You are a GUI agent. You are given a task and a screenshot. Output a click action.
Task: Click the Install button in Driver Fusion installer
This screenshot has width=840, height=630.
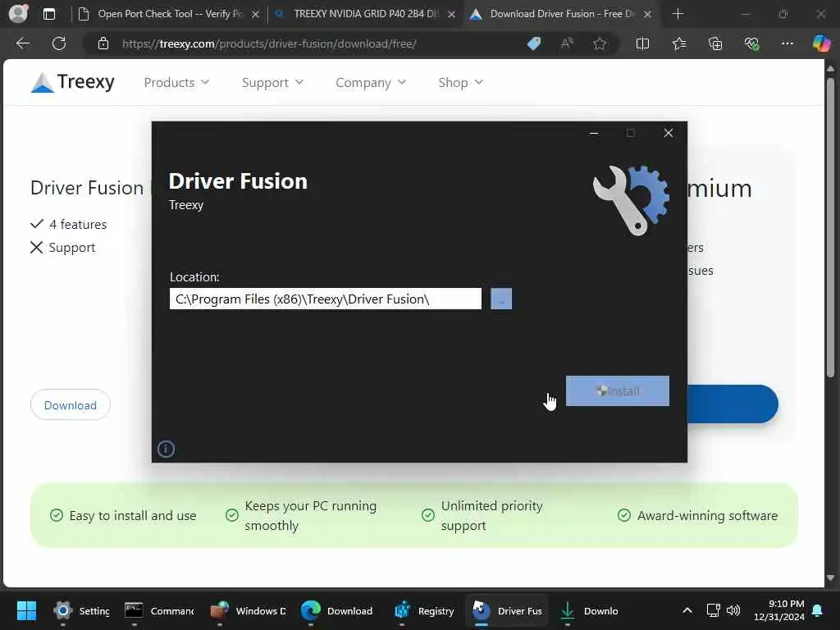617,390
